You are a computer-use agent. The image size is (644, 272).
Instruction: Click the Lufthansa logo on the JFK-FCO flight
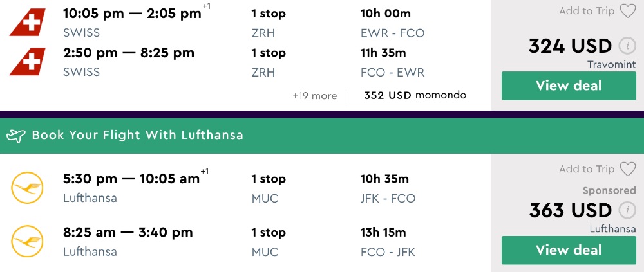point(27,188)
